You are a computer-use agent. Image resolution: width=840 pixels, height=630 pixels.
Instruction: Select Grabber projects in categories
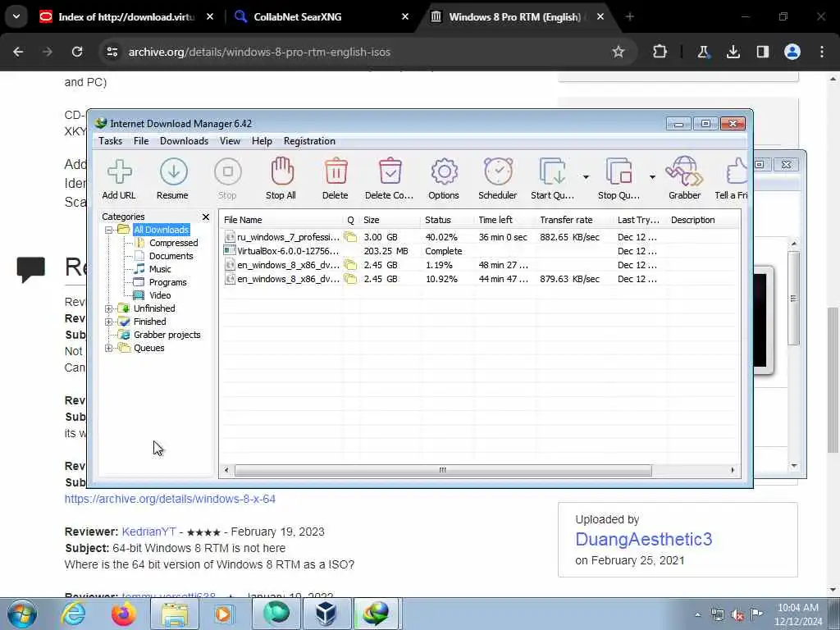[x=167, y=335]
